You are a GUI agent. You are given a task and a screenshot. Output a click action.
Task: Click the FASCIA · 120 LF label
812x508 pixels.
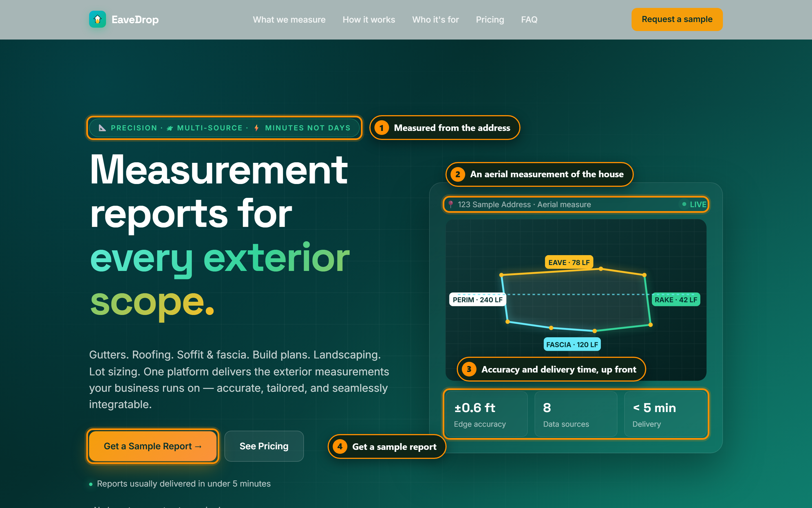point(572,344)
